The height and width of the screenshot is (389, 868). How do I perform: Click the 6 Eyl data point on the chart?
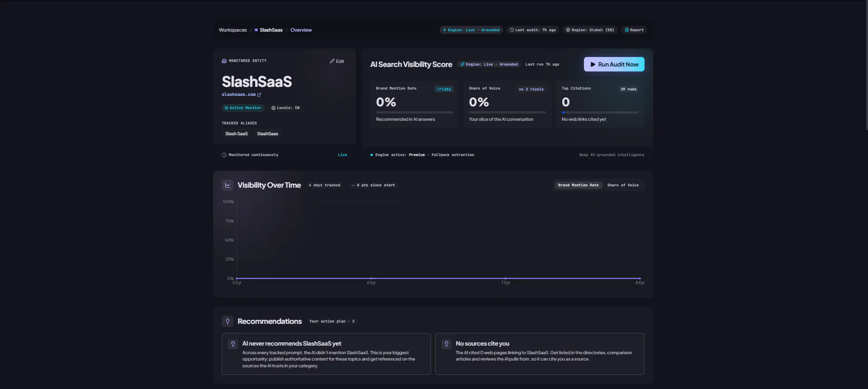[x=371, y=278]
